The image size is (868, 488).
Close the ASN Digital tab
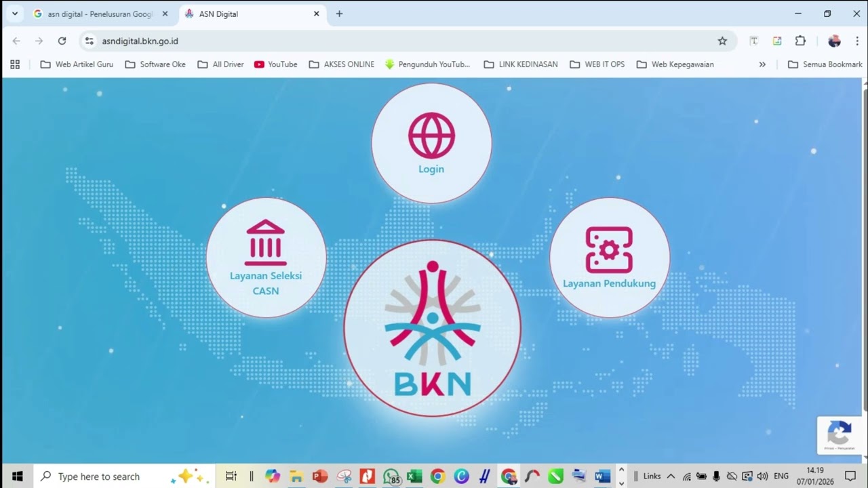coord(316,14)
